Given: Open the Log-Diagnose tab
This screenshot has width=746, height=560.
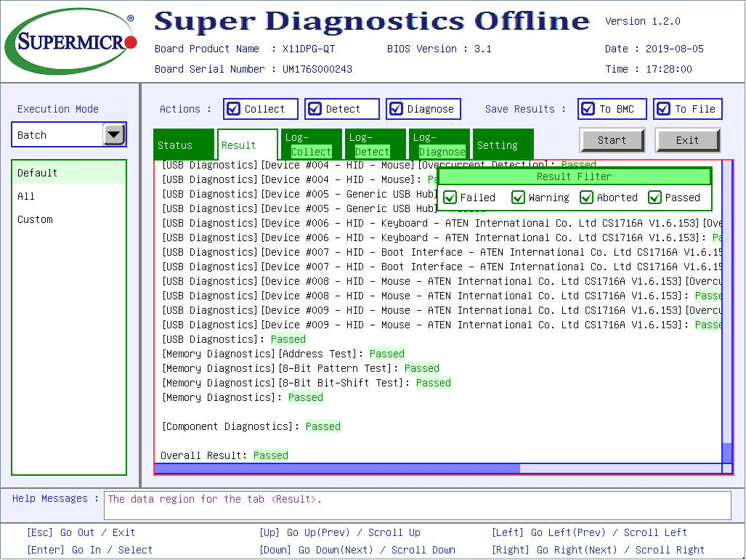Looking at the screenshot, I should [x=439, y=145].
